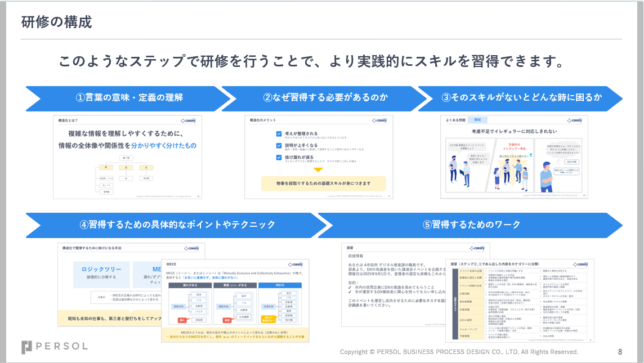This screenshot has width=644, height=363.
Task: Click the ②なぜ習得する必要があるのか arrow
Action: click(325, 98)
